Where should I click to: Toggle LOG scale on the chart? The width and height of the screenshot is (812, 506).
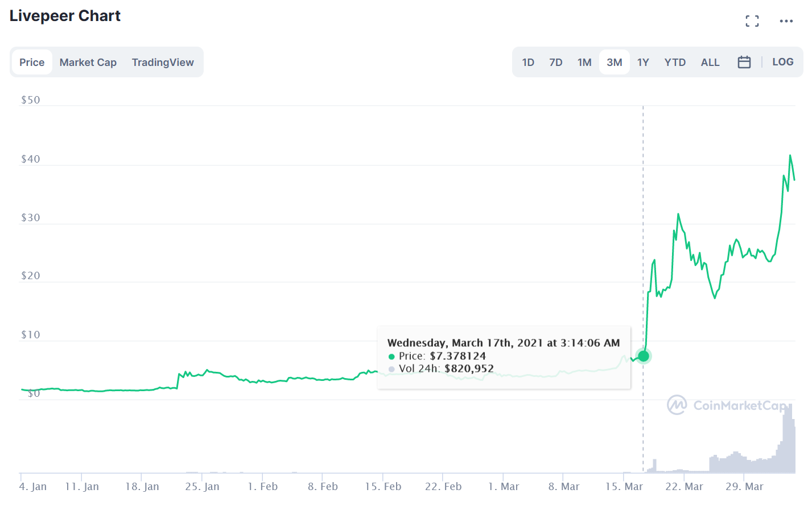pyautogui.click(x=783, y=61)
